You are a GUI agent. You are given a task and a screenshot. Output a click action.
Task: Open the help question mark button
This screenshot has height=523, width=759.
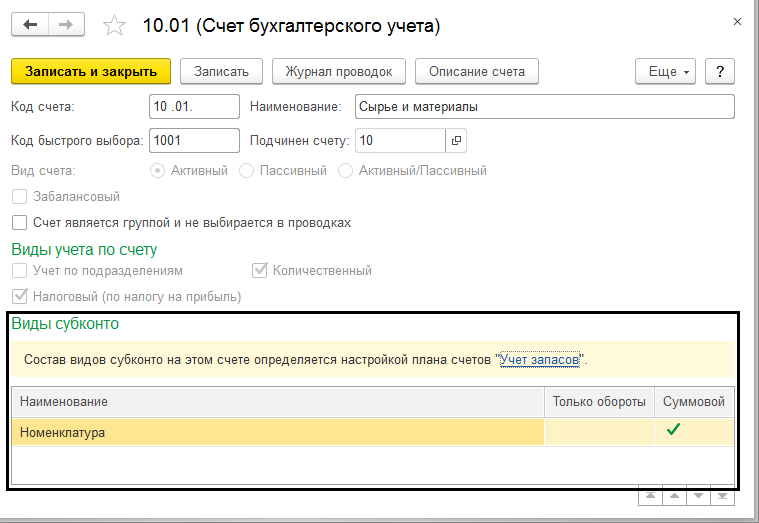(720, 71)
